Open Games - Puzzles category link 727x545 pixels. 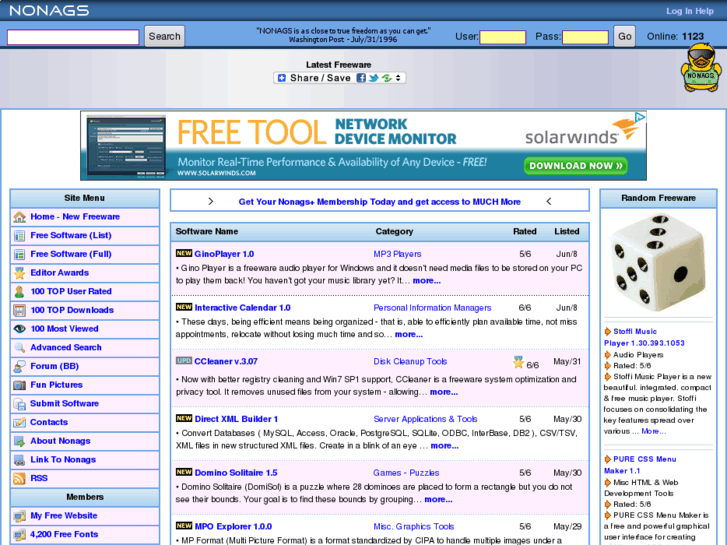click(x=406, y=473)
